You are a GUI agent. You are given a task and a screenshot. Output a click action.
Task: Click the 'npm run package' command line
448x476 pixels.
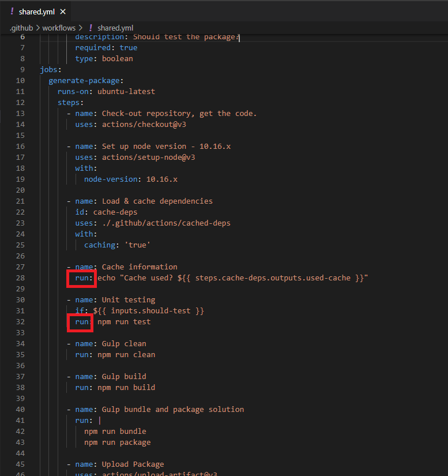(x=118, y=443)
